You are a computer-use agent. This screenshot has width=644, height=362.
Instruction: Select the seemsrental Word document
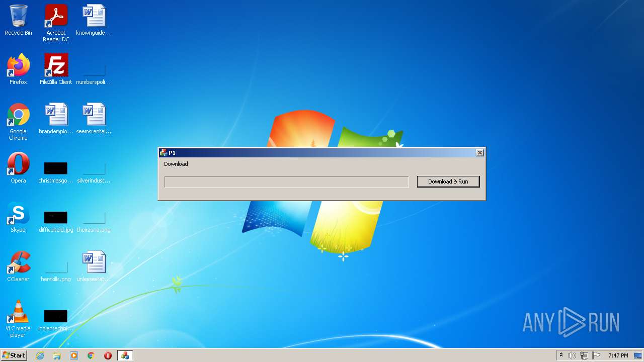coord(94,119)
